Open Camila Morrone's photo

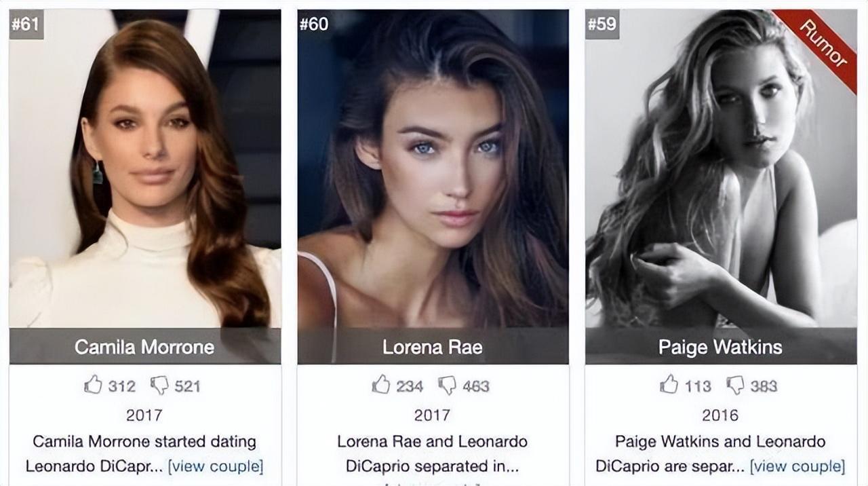tap(145, 168)
